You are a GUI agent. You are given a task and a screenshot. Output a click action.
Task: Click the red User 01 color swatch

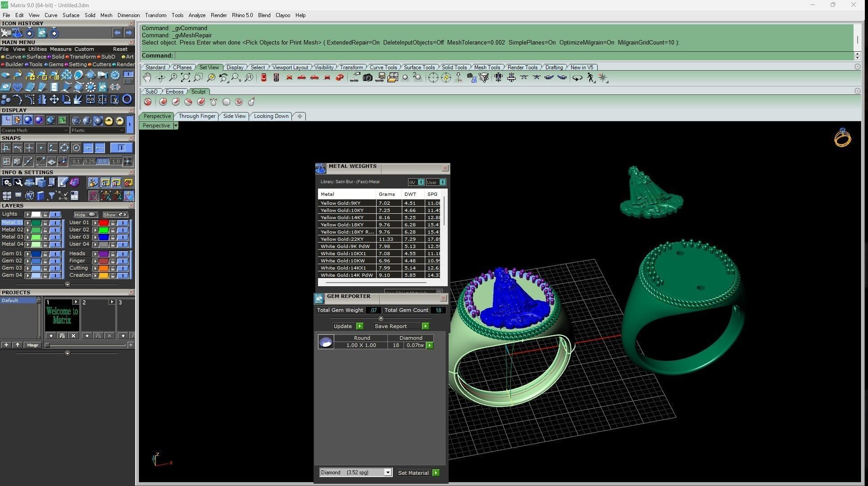104,223
